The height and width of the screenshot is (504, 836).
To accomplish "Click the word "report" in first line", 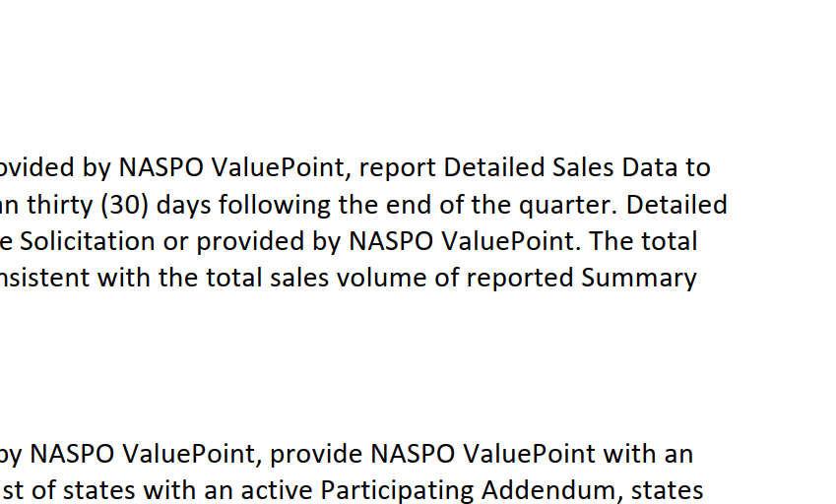I will click(397, 168).
